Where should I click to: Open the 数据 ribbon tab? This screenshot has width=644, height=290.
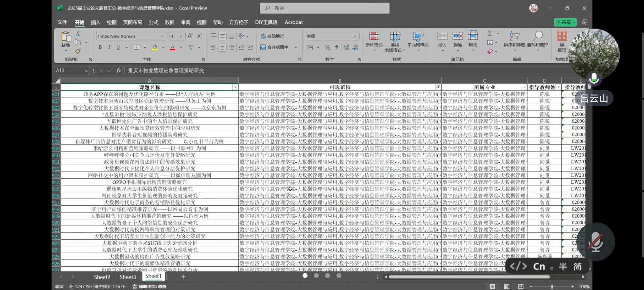(169, 22)
